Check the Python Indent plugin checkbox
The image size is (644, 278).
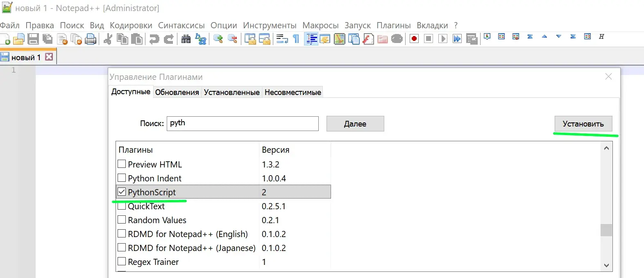click(x=122, y=178)
